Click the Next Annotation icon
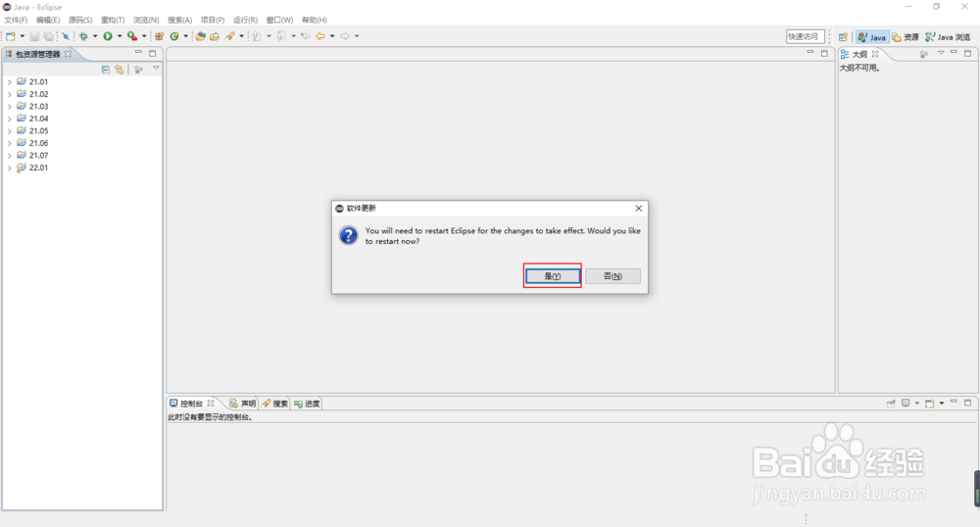The height and width of the screenshot is (527, 980). [x=257, y=36]
